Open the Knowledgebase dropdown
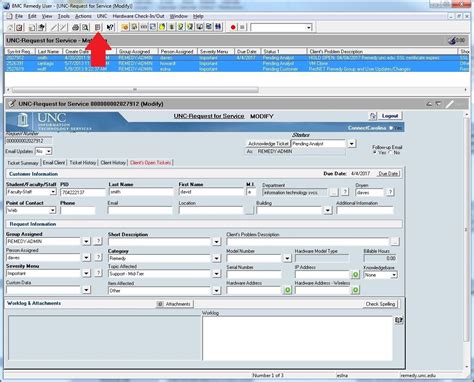The height and width of the screenshot is (382, 474). click(x=394, y=275)
